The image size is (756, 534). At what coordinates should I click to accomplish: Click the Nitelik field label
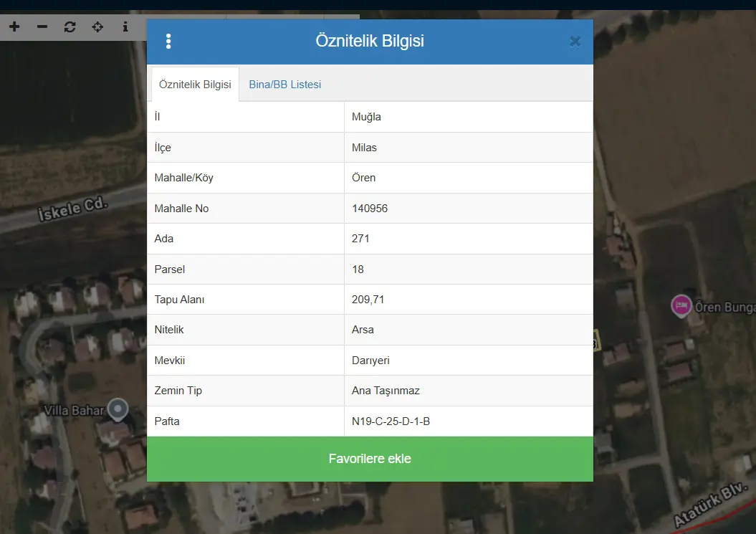168,330
